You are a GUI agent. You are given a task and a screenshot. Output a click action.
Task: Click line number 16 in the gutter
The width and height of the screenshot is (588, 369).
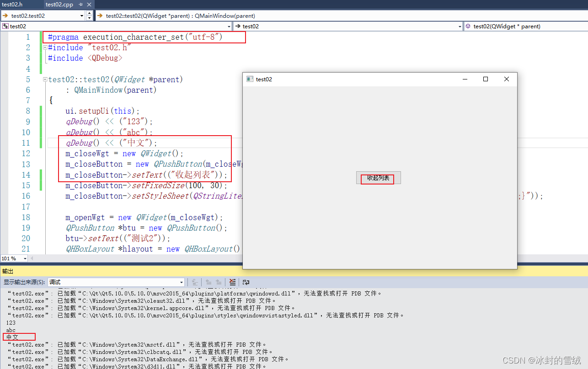(25, 196)
